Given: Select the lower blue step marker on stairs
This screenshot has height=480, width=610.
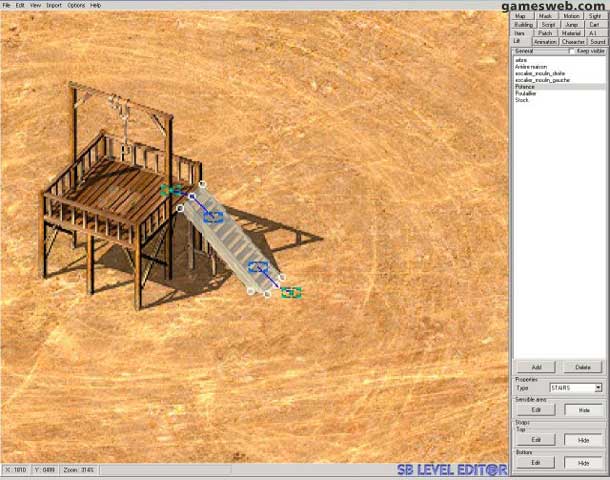Looking at the screenshot, I should click(258, 267).
